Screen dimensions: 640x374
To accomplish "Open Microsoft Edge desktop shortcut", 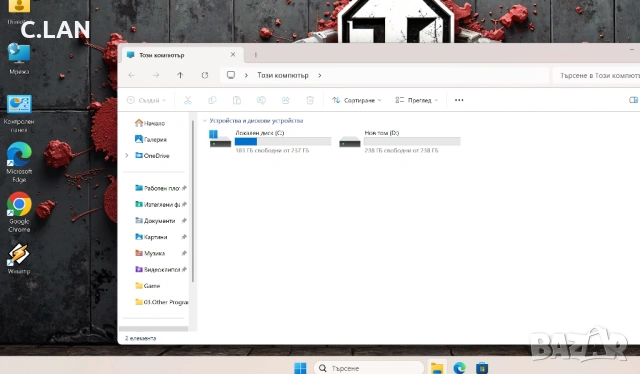I will tap(19, 162).
